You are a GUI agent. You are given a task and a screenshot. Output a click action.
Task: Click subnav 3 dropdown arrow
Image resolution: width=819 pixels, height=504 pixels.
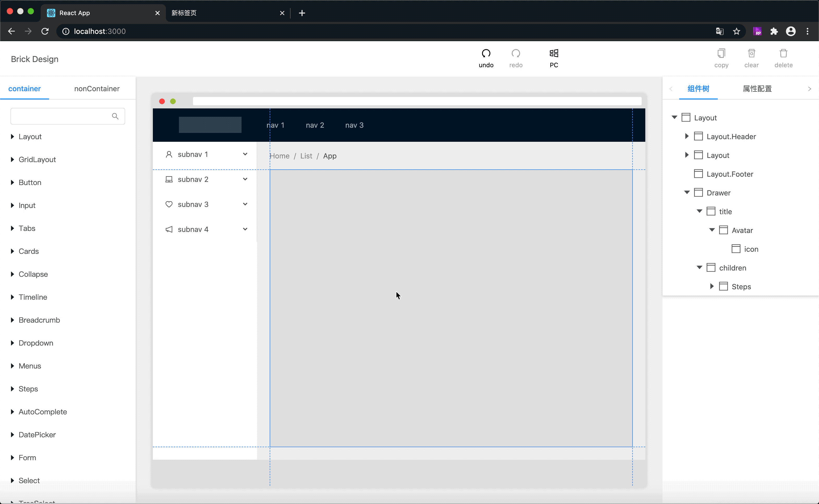[245, 204]
